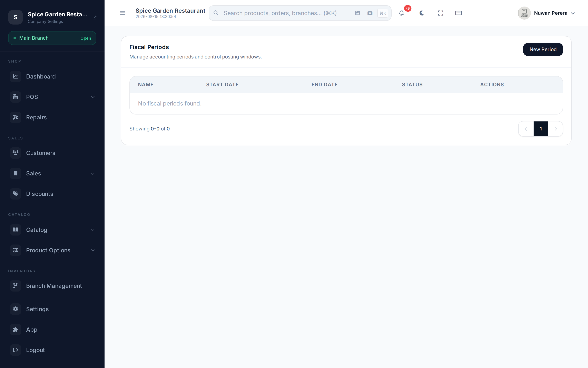
Task: Expand the POS submenu chevron
Action: click(x=93, y=97)
